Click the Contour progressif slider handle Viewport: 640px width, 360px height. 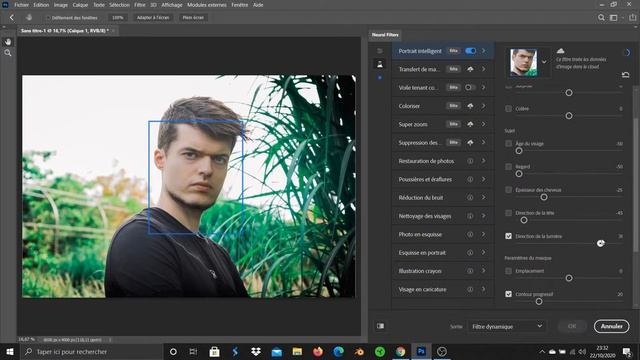pos(539,301)
